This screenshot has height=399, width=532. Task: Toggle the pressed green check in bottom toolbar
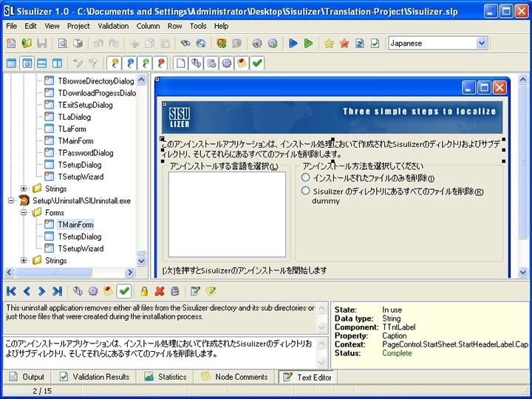point(124,291)
